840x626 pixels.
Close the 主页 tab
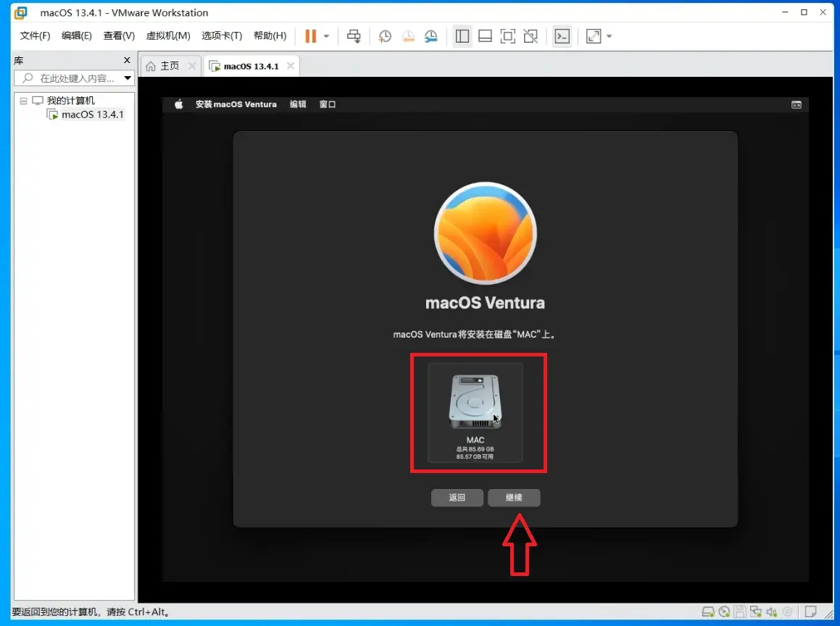pos(192,66)
